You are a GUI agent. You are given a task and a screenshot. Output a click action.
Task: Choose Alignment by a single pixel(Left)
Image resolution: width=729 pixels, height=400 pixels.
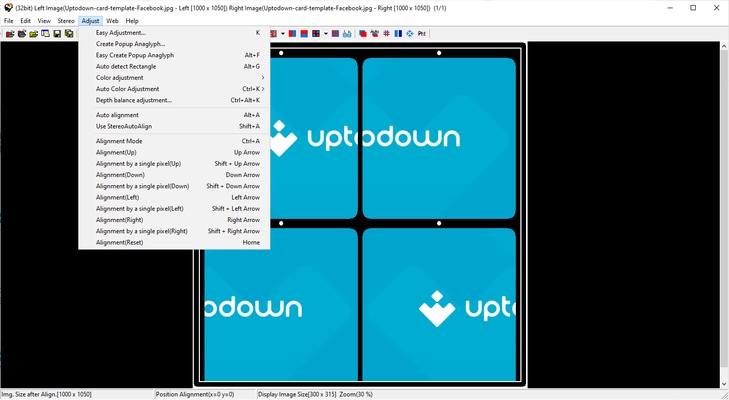pyautogui.click(x=174, y=208)
